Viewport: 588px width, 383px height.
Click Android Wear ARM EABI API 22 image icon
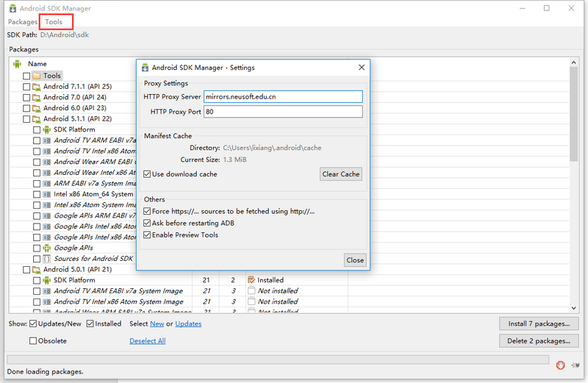coord(46,162)
